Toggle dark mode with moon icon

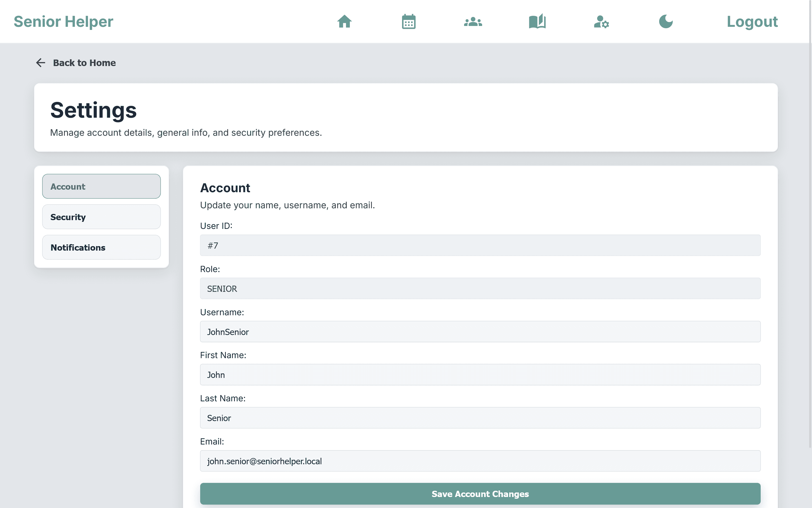(x=666, y=21)
